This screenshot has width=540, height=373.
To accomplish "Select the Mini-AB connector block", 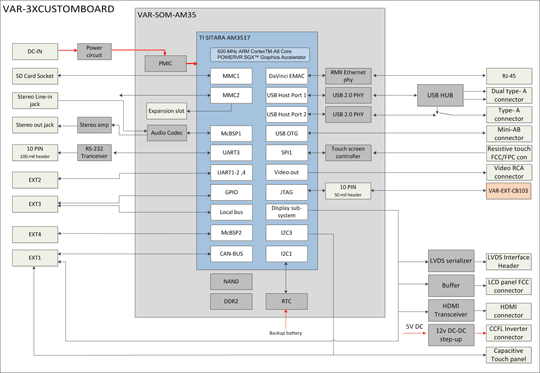I will [509, 134].
